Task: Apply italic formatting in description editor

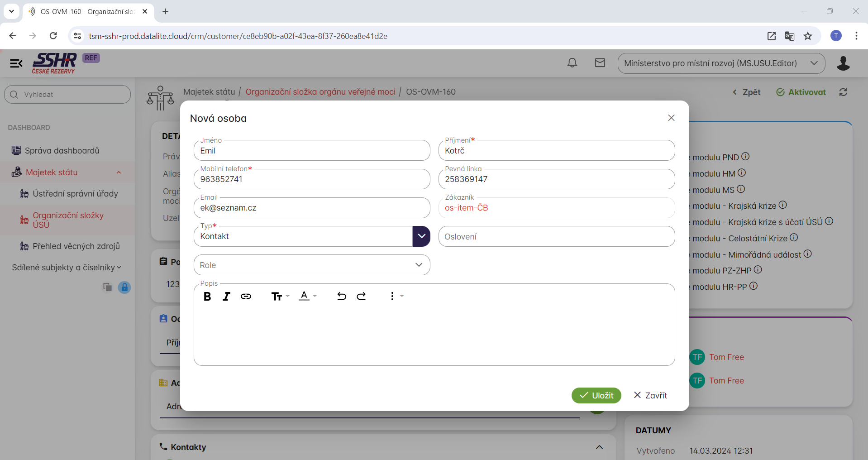Action: [x=226, y=297]
